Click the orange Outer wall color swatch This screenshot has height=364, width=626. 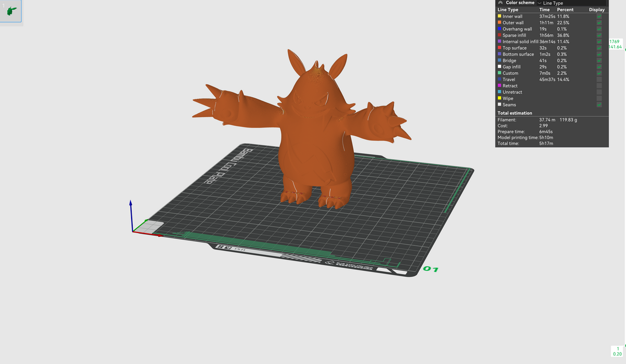pyautogui.click(x=500, y=23)
